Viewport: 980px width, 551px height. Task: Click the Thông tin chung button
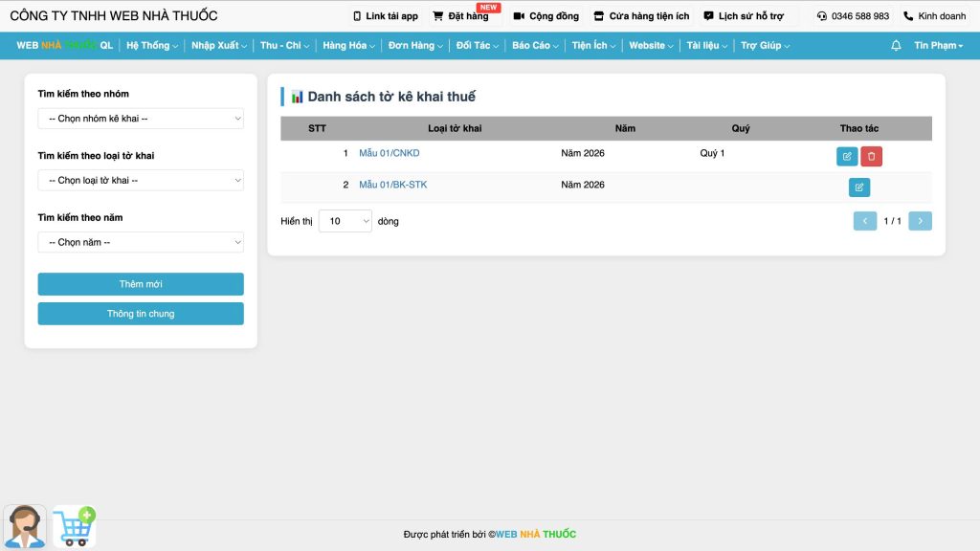point(141,314)
